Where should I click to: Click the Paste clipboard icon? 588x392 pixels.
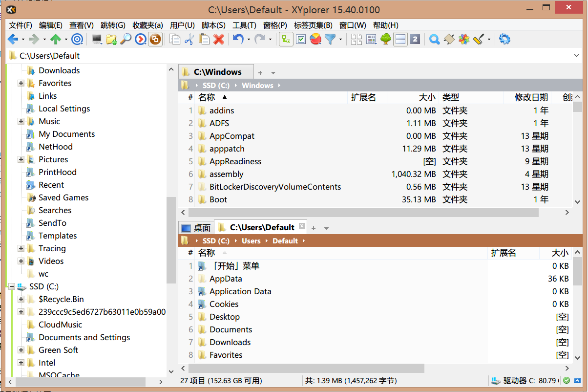click(x=204, y=40)
